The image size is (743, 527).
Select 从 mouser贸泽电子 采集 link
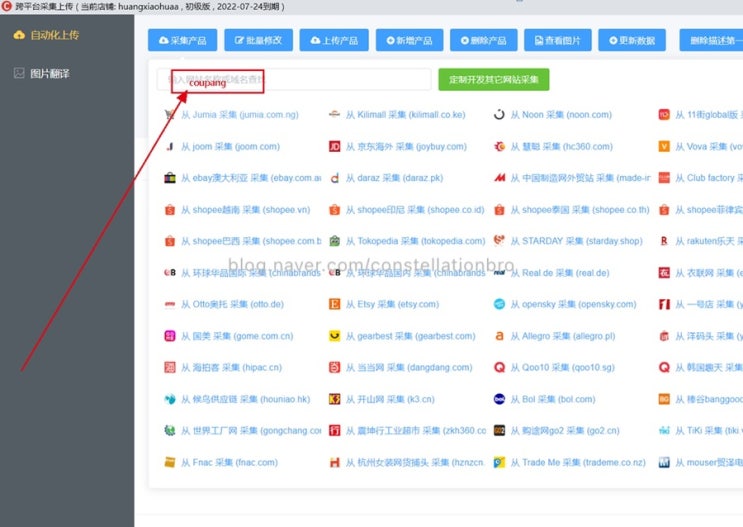(x=709, y=463)
